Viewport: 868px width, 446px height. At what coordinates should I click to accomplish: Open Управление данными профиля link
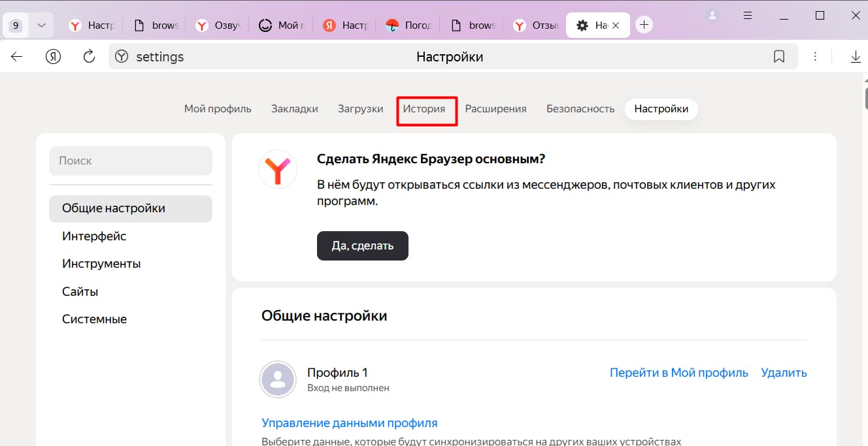(350, 423)
